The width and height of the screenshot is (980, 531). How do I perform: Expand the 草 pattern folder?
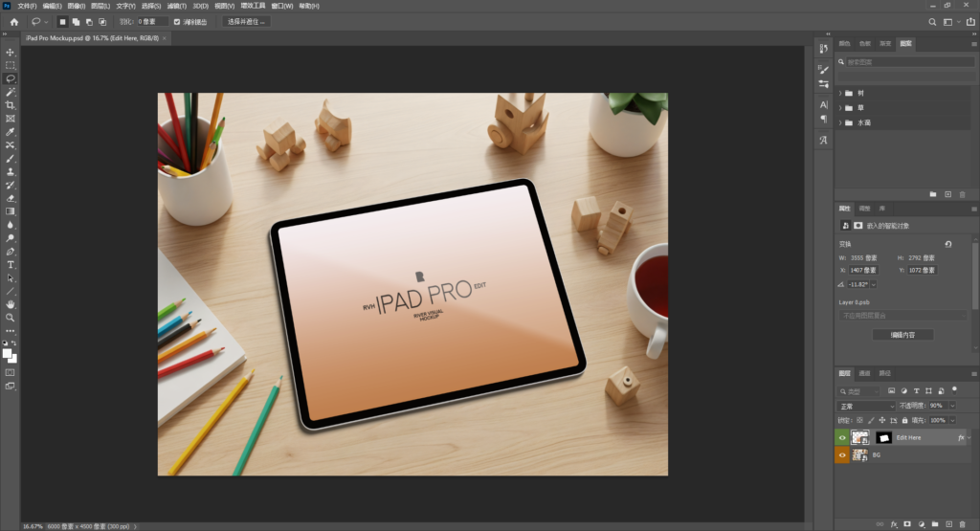coord(840,108)
